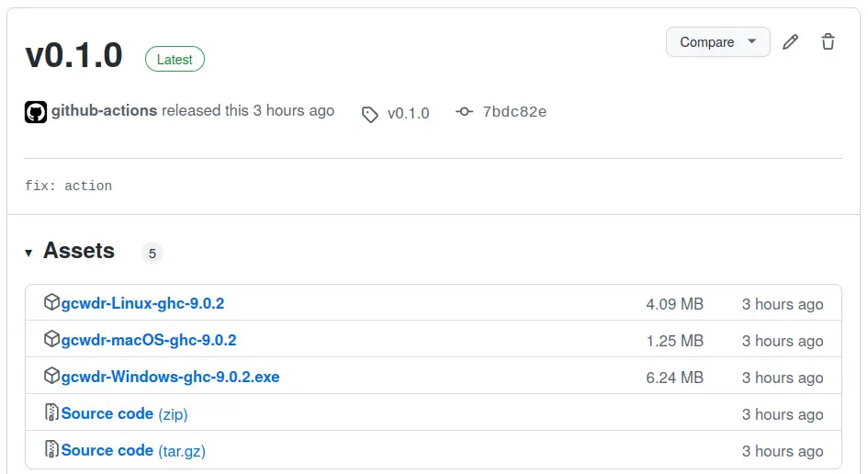
Task: Download gcwdr-Linux-ghc-9.0.2 binary
Action: tap(142, 303)
